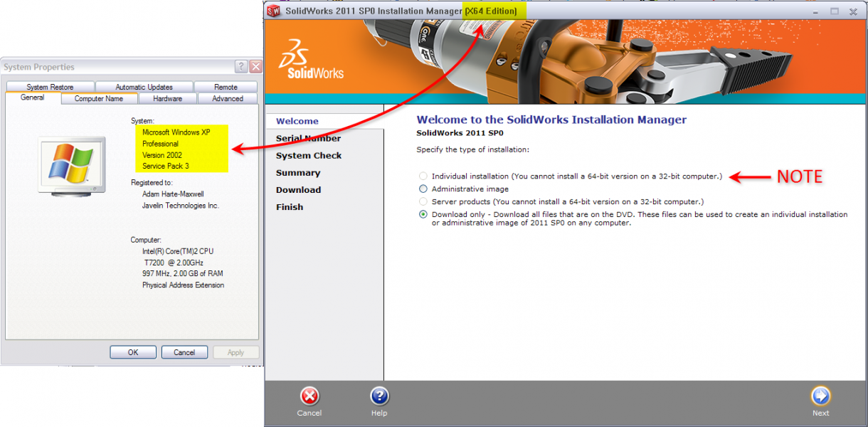Choose the Administrative image radio option
Image resolution: width=868 pixels, height=427 pixels.
(423, 189)
